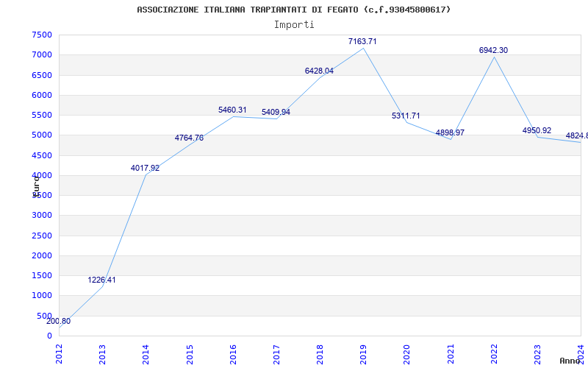The height and width of the screenshot is (368, 588).
Task: Click data label 5409.94
Action: pyautogui.click(x=276, y=113)
